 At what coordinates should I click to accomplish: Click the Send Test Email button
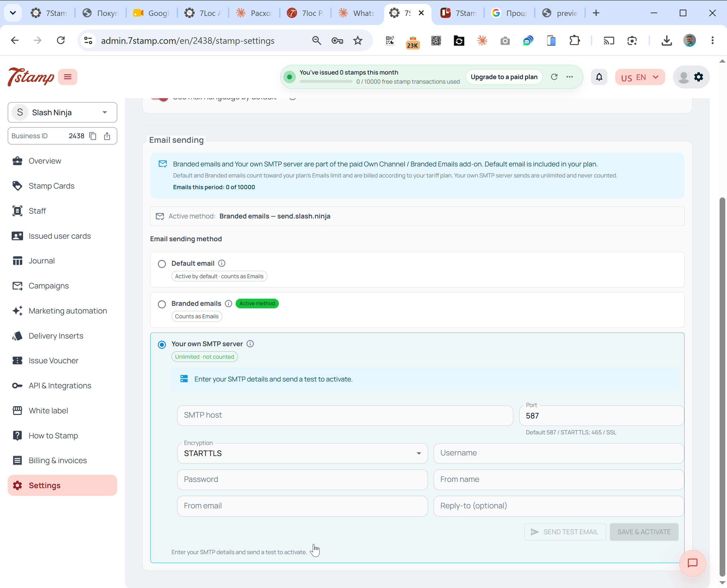pyautogui.click(x=565, y=532)
